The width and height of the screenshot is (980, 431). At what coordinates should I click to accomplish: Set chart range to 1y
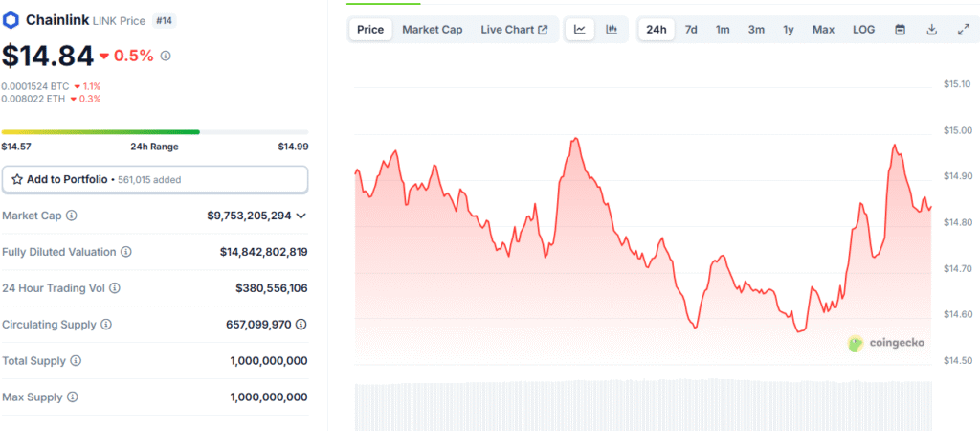tap(789, 30)
